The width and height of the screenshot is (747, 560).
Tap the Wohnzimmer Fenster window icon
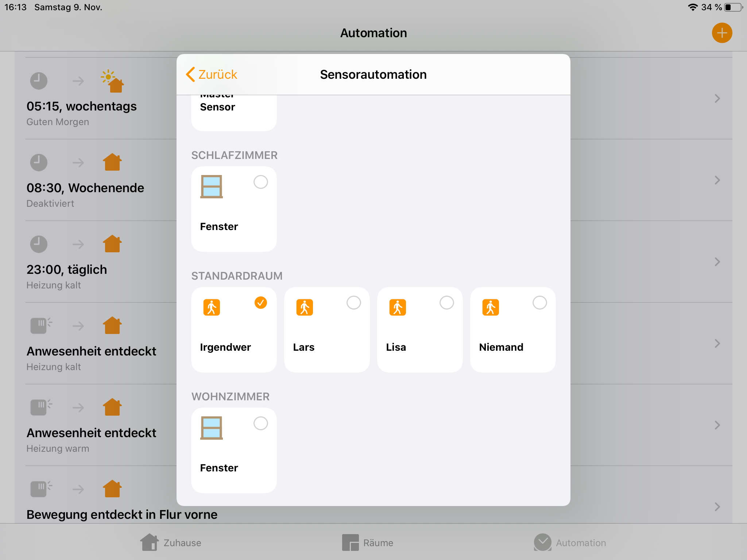(x=212, y=428)
